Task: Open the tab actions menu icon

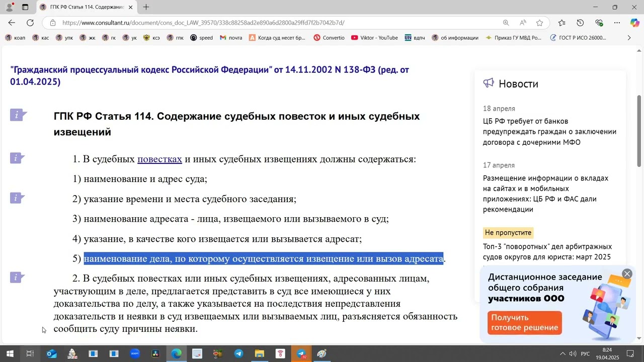Action: click(x=25, y=7)
